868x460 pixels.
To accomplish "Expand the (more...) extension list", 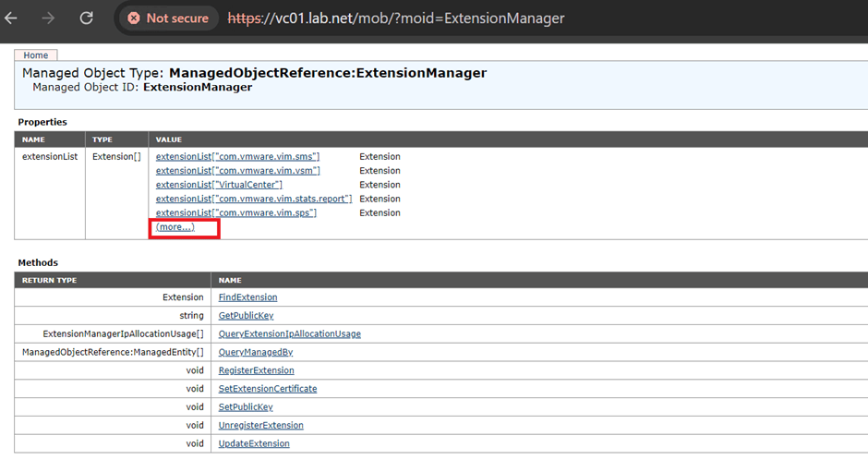I will 175,227.
